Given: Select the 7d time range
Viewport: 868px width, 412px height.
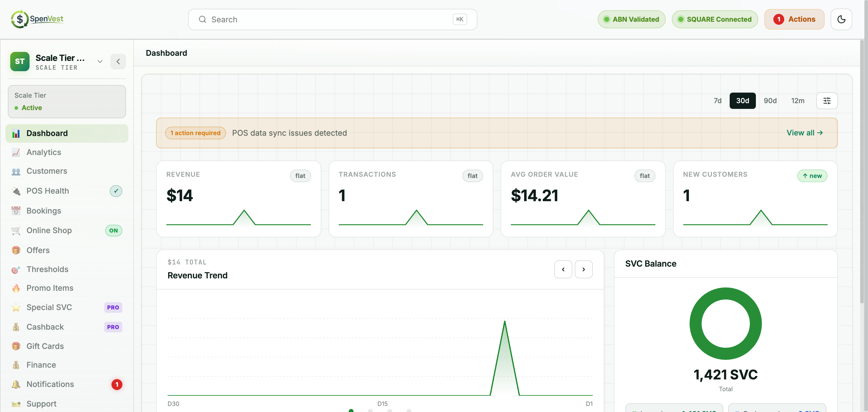Looking at the screenshot, I should (x=717, y=101).
